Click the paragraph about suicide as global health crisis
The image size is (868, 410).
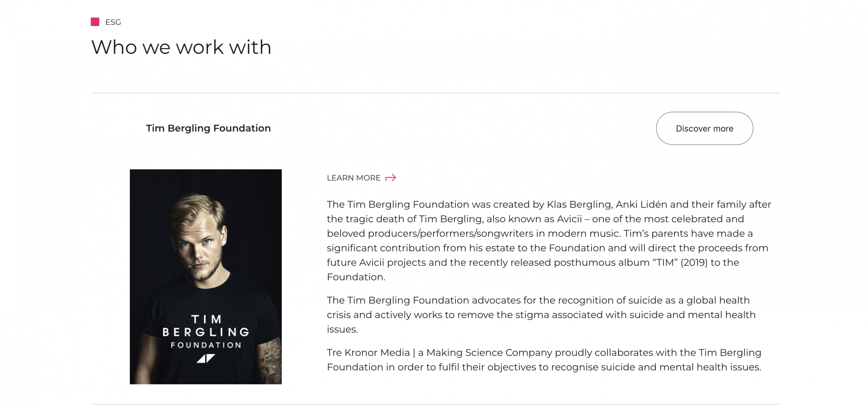pyautogui.click(x=541, y=314)
